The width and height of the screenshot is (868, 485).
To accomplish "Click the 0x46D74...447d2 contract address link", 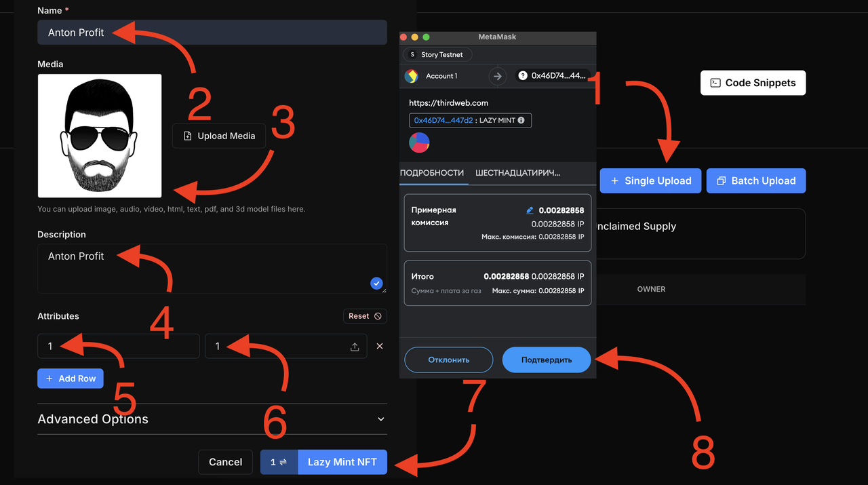I will pyautogui.click(x=443, y=120).
